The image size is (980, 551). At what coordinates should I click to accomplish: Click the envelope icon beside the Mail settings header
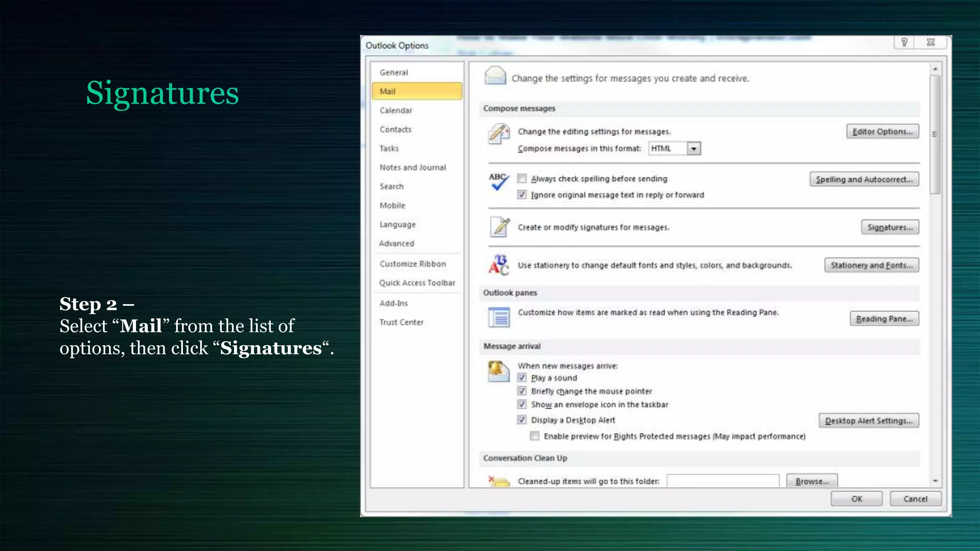coord(495,76)
